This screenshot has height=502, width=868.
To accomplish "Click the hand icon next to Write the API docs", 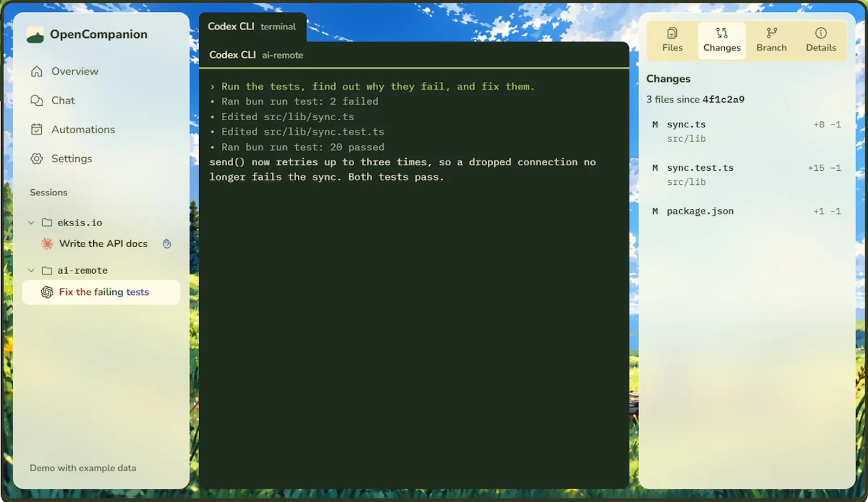I will [x=167, y=244].
